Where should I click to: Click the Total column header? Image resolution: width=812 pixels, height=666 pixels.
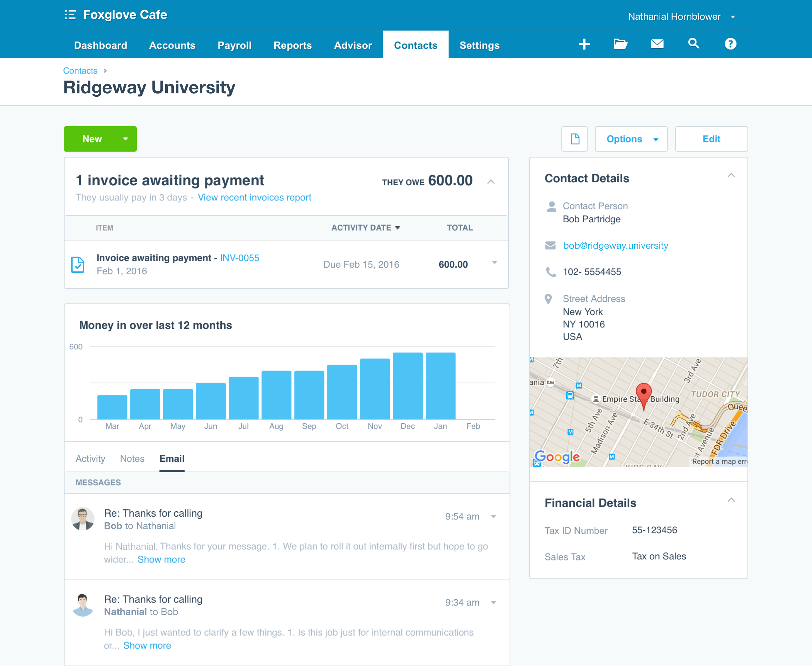coord(460,228)
